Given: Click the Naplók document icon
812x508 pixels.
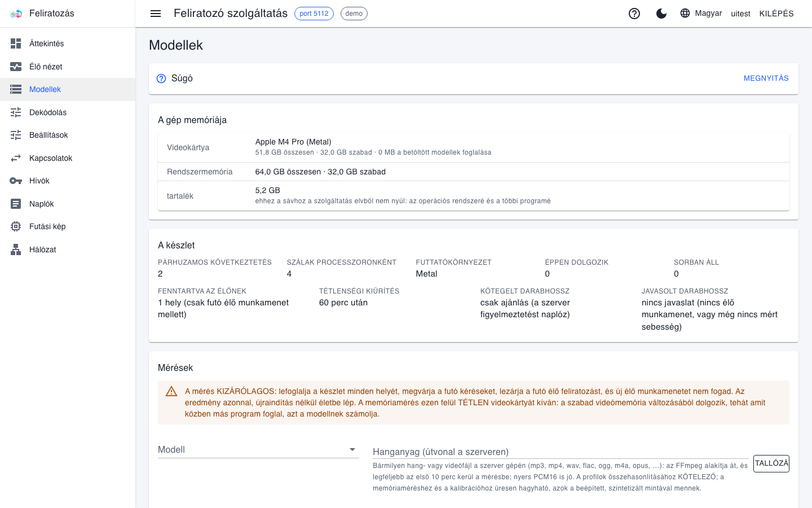Looking at the screenshot, I should click(x=16, y=204).
